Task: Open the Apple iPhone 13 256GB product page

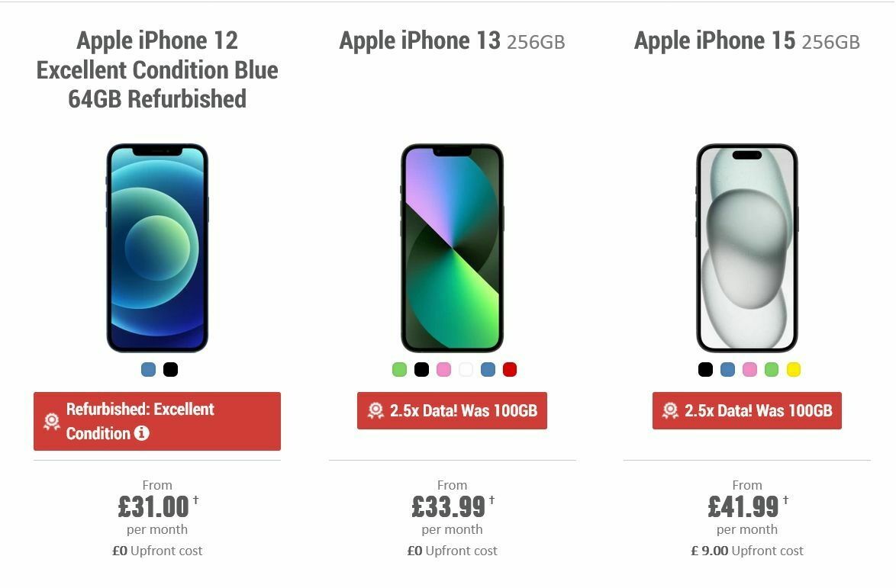Action: click(453, 40)
